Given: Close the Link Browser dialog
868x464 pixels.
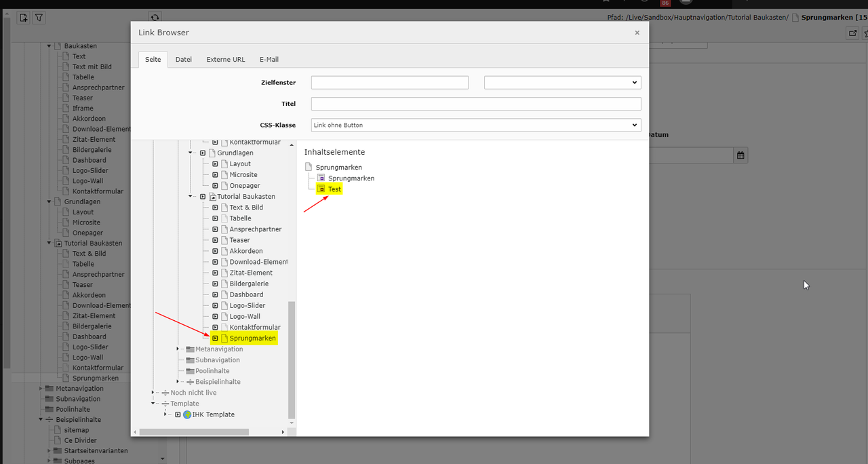Looking at the screenshot, I should [x=637, y=33].
